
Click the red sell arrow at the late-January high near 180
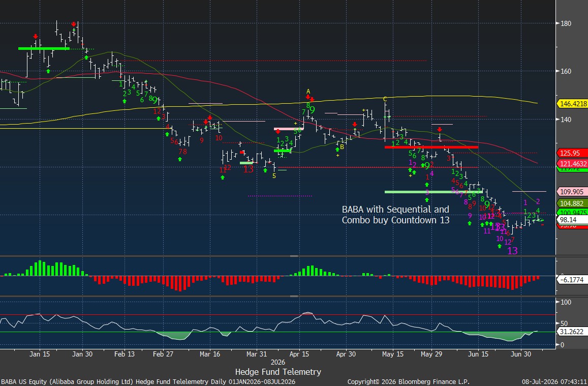(x=74, y=24)
